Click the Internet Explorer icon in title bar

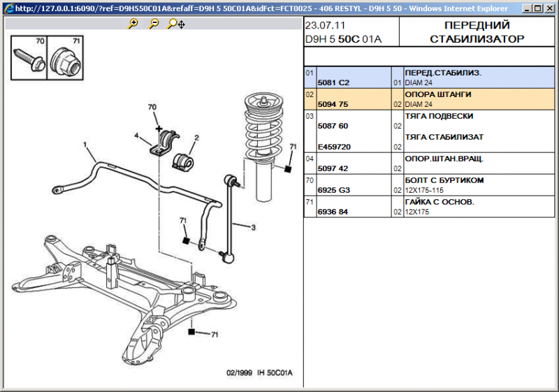point(8,8)
